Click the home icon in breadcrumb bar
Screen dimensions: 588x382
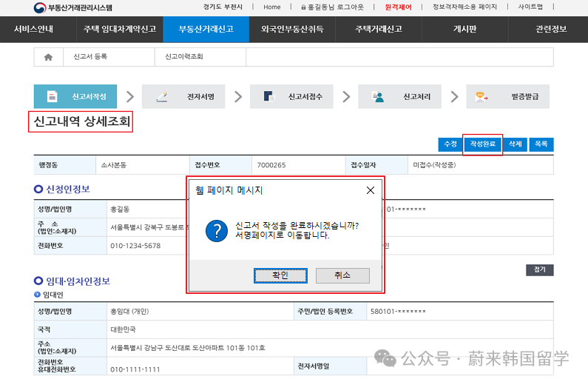48,57
